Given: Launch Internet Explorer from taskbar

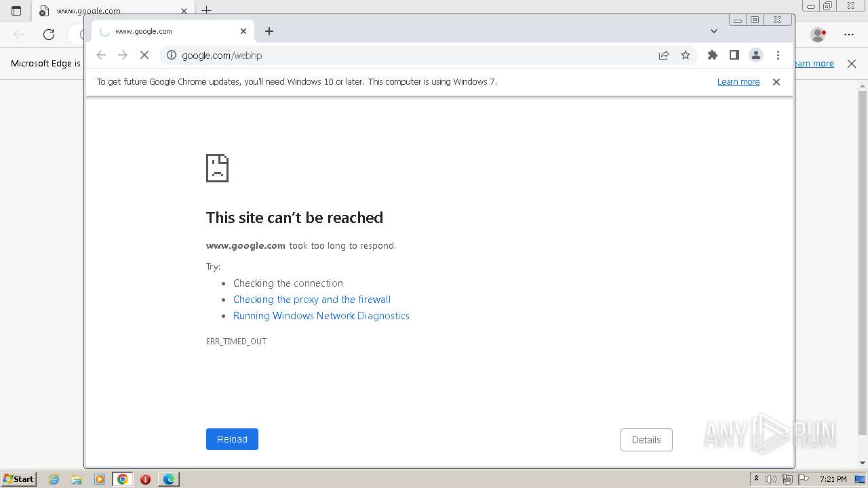Looking at the screenshot, I should click(54, 479).
